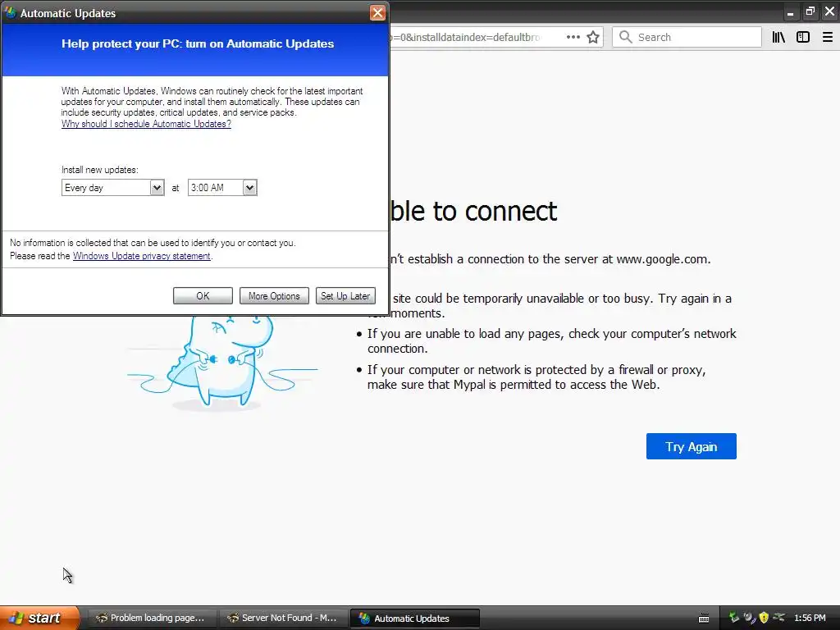Open 'Why should I schedule Automatic Updates?' link
Image resolution: width=840 pixels, height=630 pixels.
pyautogui.click(x=146, y=124)
